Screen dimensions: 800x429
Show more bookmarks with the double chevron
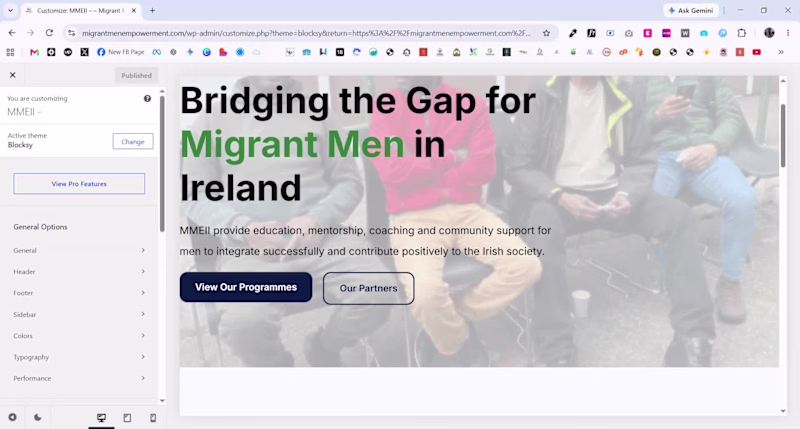781,52
